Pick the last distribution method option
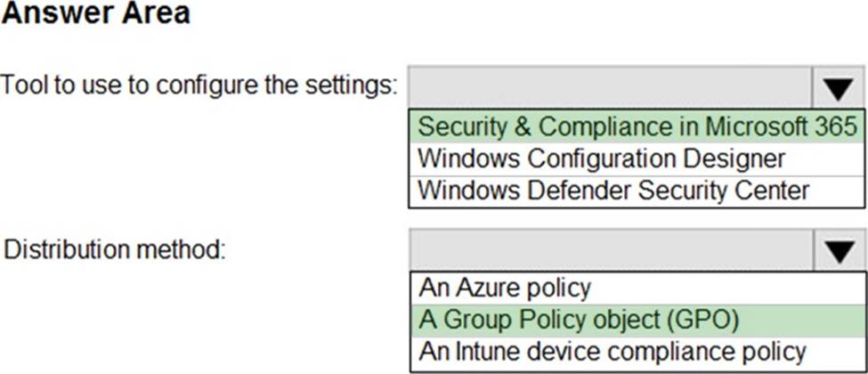 (612, 350)
